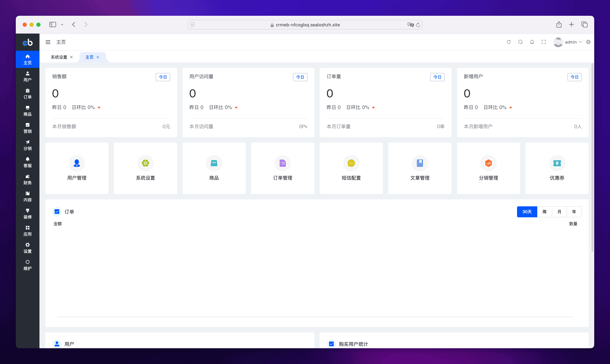Image resolution: width=610 pixels, height=364 pixels.
Task: Open the 短信配置 shortcut card
Action: pos(351,168)
